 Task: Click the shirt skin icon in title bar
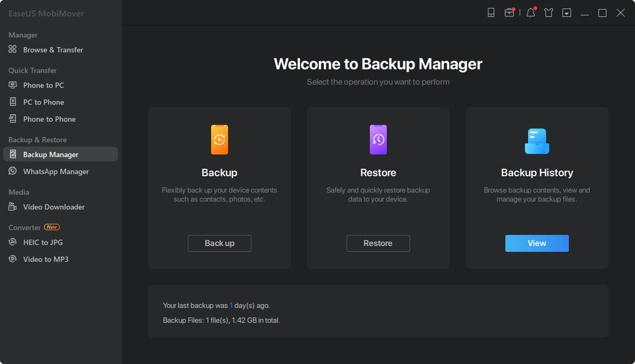(x=549, y=13)
